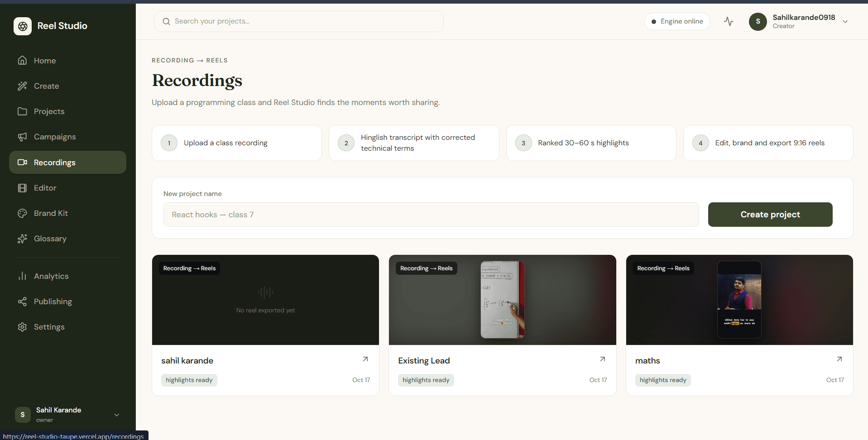Click the Brand Kit palette icon

click(x=22, y=213)
